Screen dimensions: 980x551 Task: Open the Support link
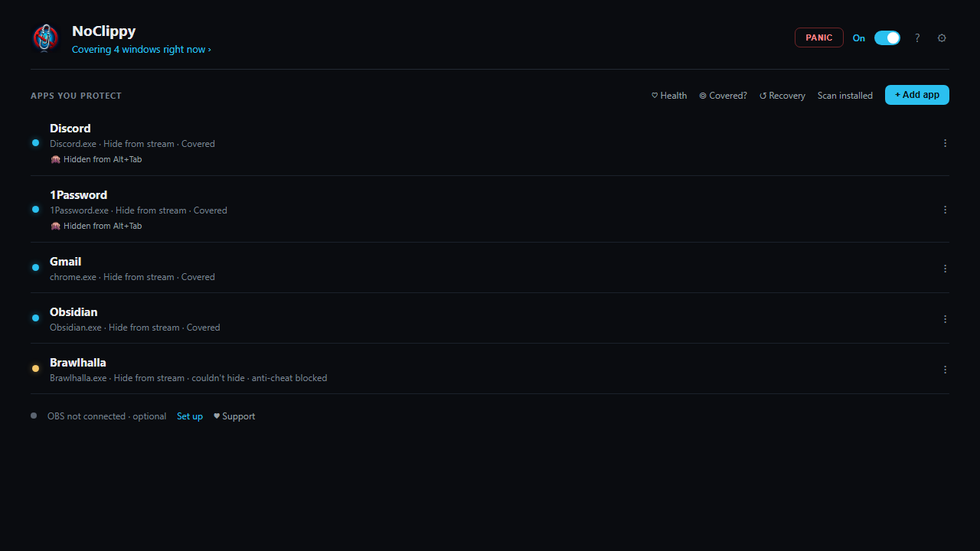234,416
